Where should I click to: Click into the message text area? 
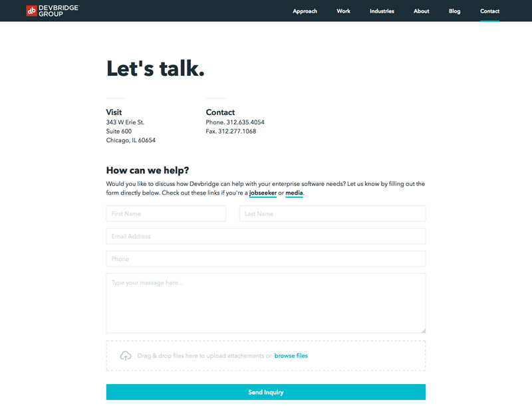[x=265, y=303]
